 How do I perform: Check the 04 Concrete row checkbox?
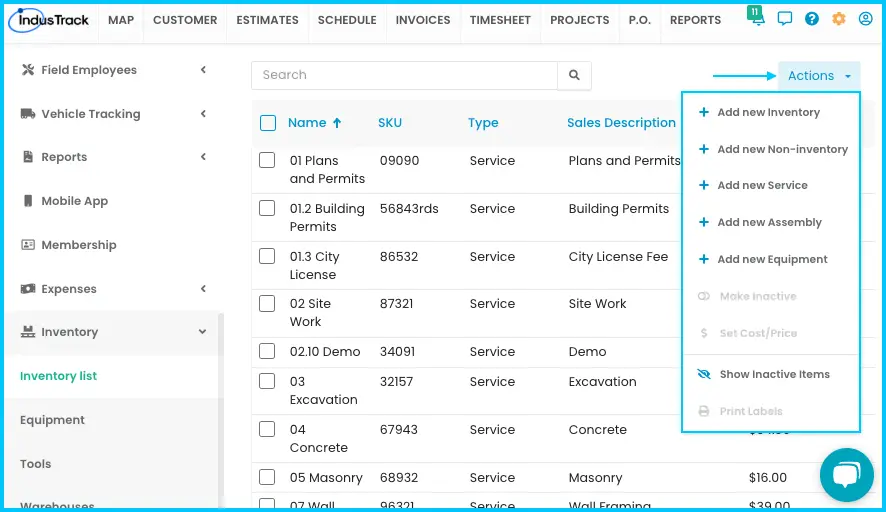[267, 429]
